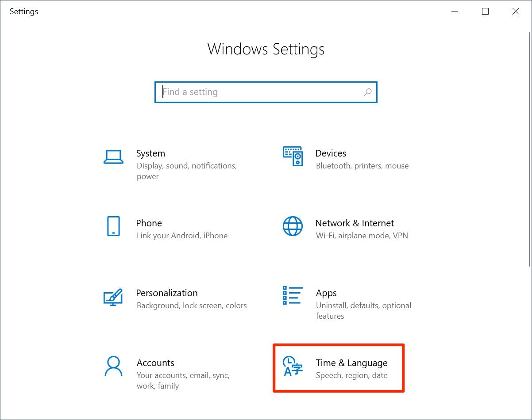Click the Devices keyboard and speaker icon
This screenshot has width=532, height=420.
tap(293, 157)
